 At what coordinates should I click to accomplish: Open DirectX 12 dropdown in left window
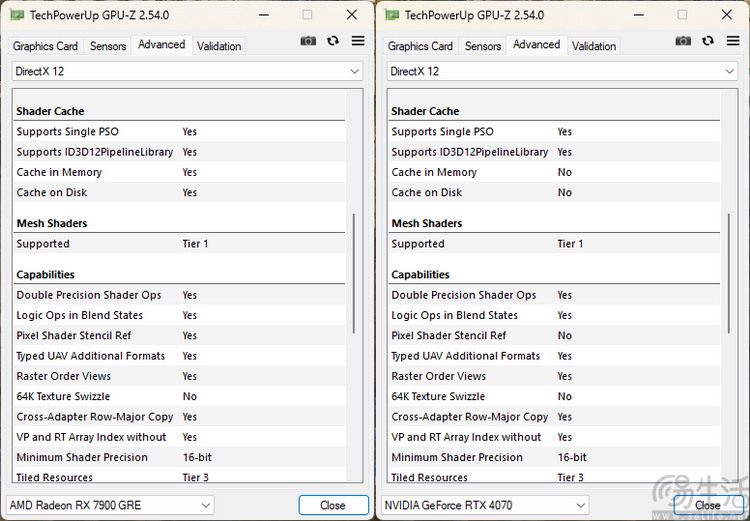[188, 71]
